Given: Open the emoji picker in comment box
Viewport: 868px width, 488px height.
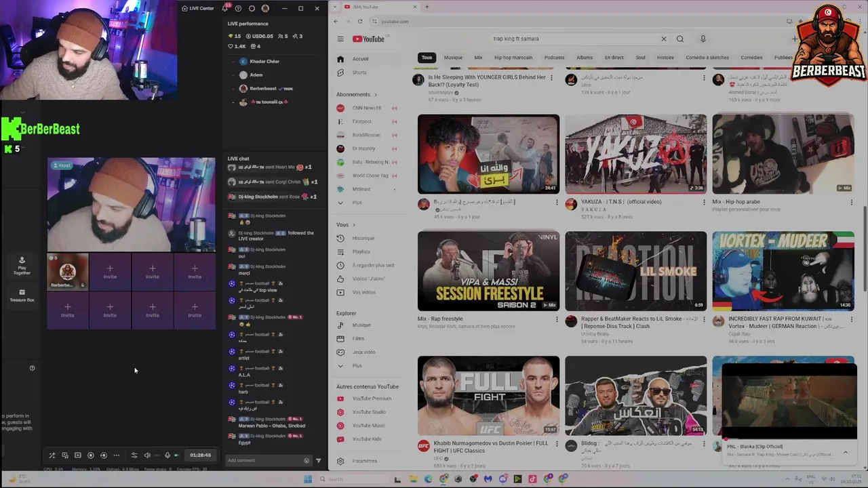Looking at the screenshot, I should (307, 461).
